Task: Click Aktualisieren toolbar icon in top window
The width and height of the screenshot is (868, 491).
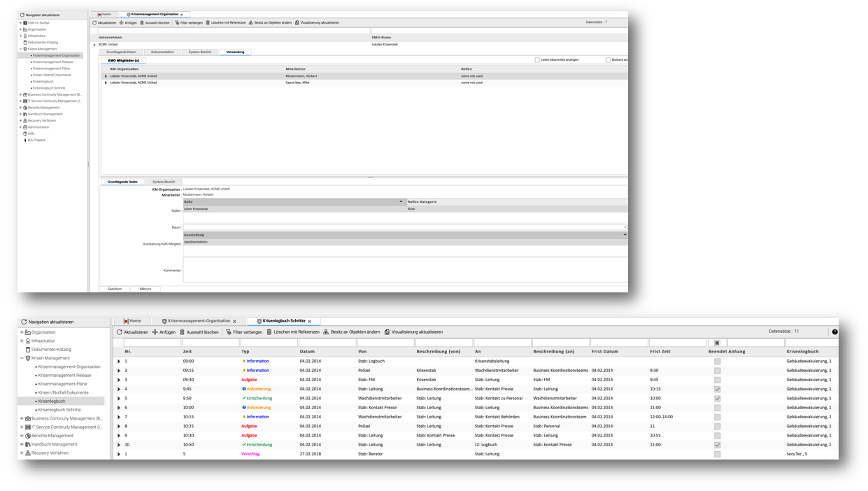Action: [94, 22]
